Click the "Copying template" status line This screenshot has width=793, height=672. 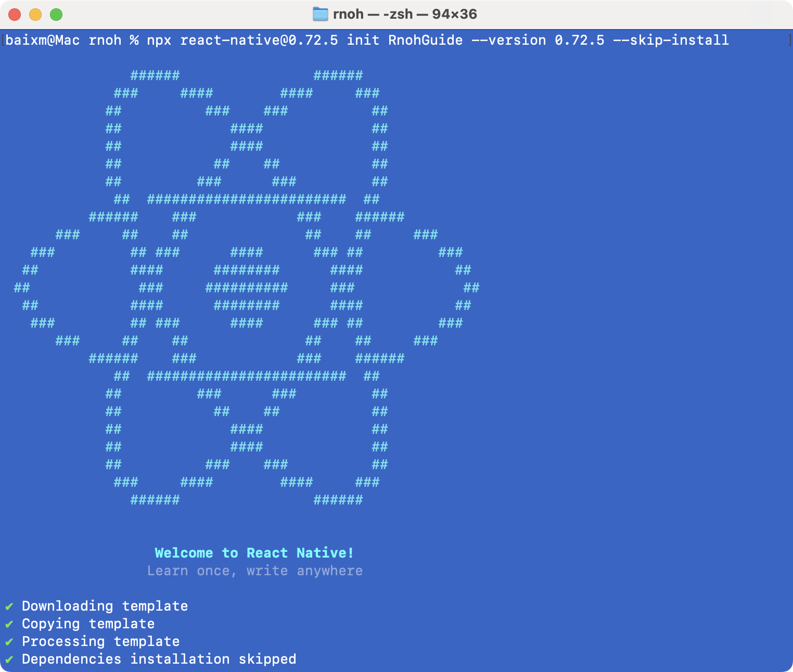click(x=88, y=624)
